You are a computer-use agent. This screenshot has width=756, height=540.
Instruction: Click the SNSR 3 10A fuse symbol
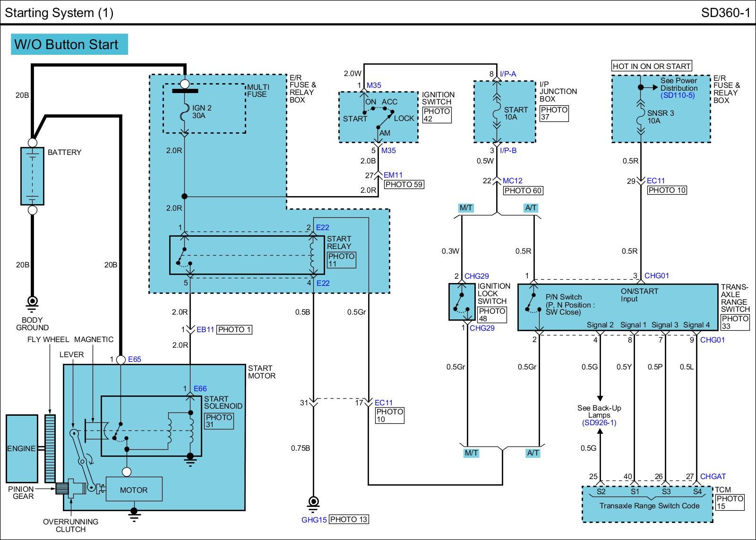(641, 116)
